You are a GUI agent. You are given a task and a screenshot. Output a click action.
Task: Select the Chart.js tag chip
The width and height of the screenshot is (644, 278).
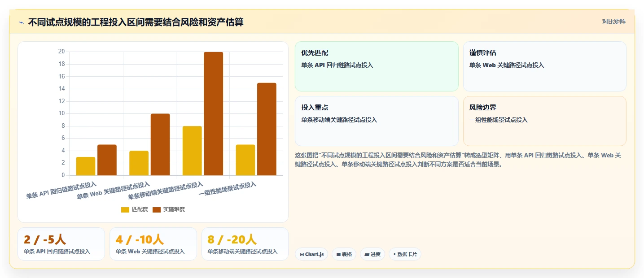point(311,254)
